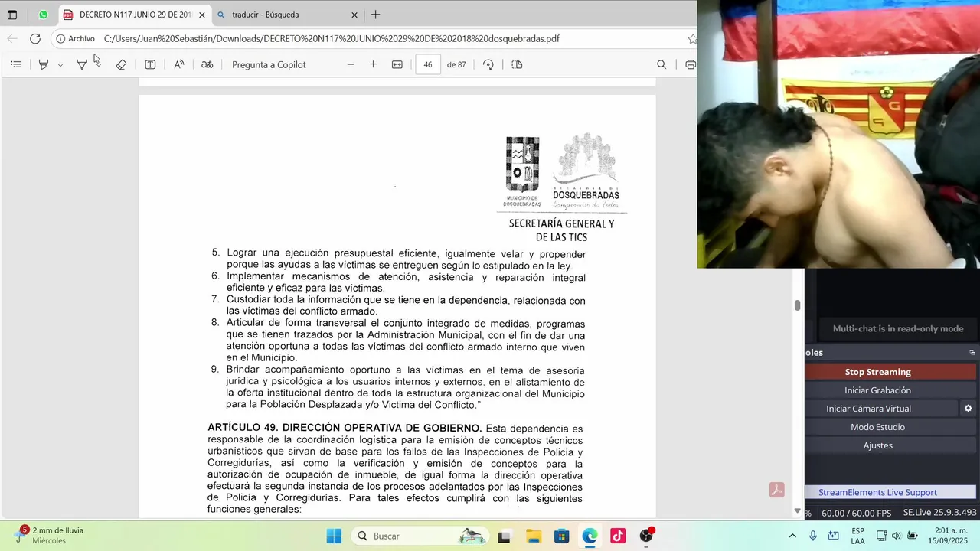Open File Explorer from the taskbar
Screen dimensions: 980x551
(533, 536)
